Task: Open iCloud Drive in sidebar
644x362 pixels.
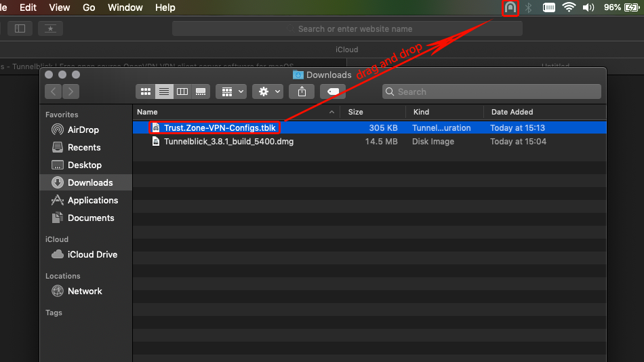Action: [92, 254]
